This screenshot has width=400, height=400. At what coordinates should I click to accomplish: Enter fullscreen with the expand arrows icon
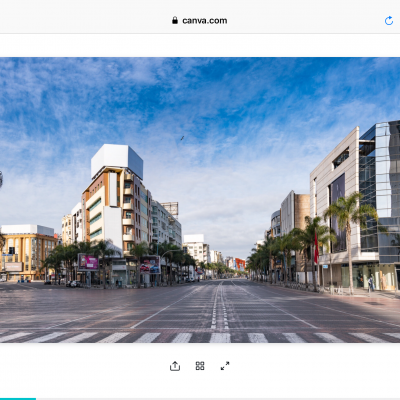pos(225,366)
